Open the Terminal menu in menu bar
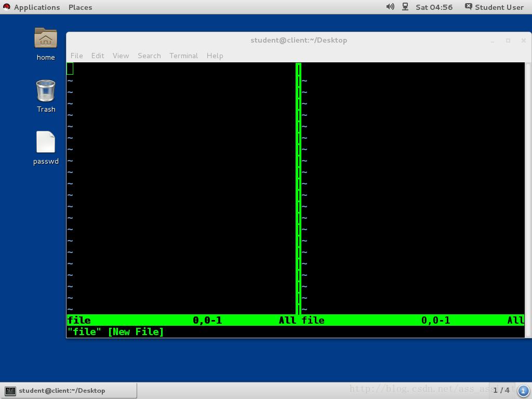 [183, 56]
